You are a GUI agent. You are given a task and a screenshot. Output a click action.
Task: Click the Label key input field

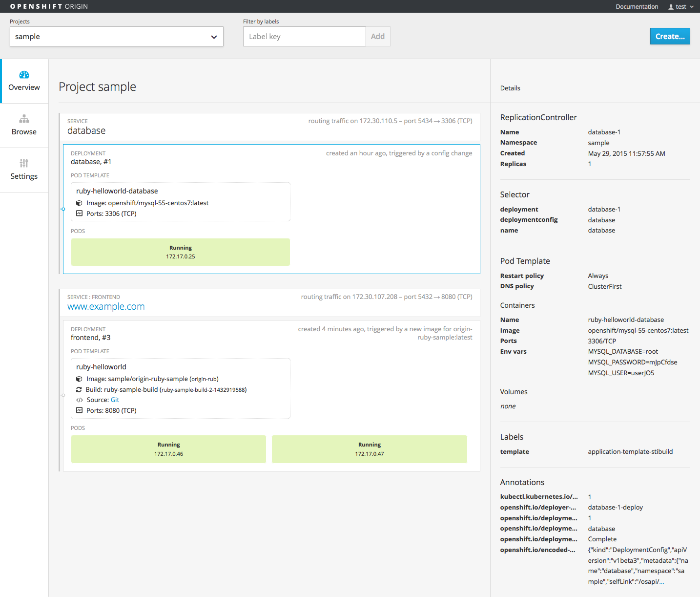coord(304,36)
